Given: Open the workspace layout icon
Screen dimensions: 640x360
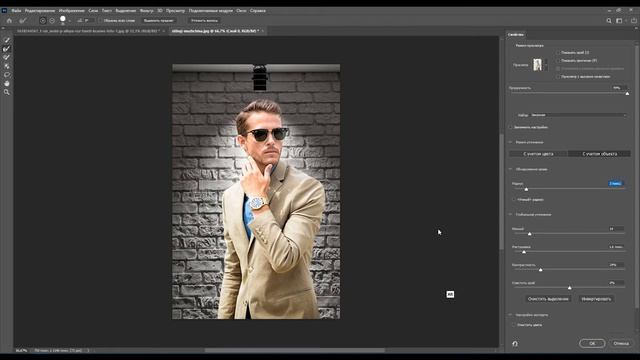Looking at the screenshot, I should point(619,20).
